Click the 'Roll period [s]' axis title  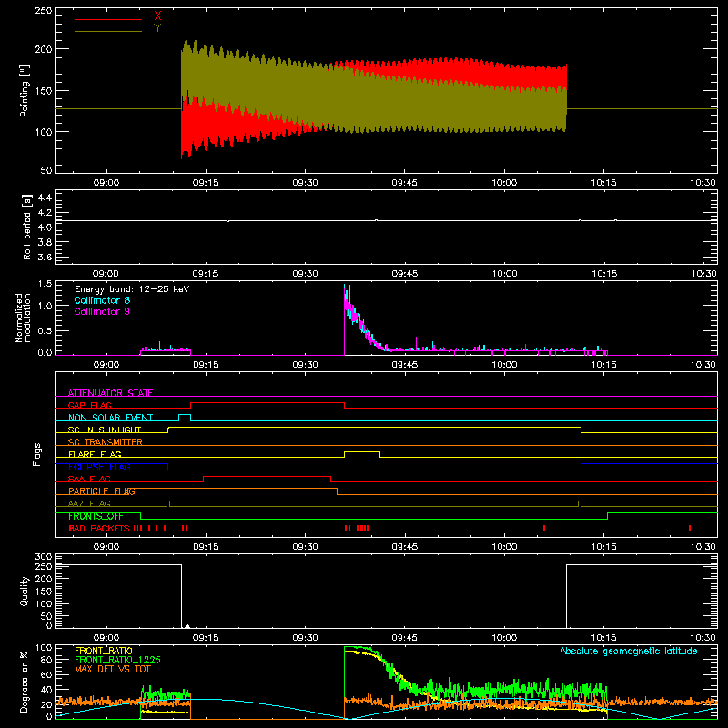(27, 227)
